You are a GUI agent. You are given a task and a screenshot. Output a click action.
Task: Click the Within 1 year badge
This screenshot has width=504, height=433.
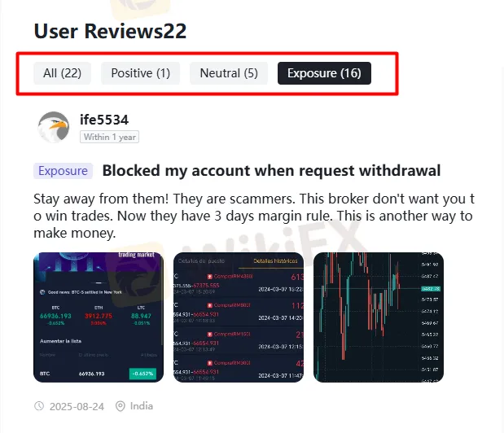pyautogui.click(x=109, y=137)
